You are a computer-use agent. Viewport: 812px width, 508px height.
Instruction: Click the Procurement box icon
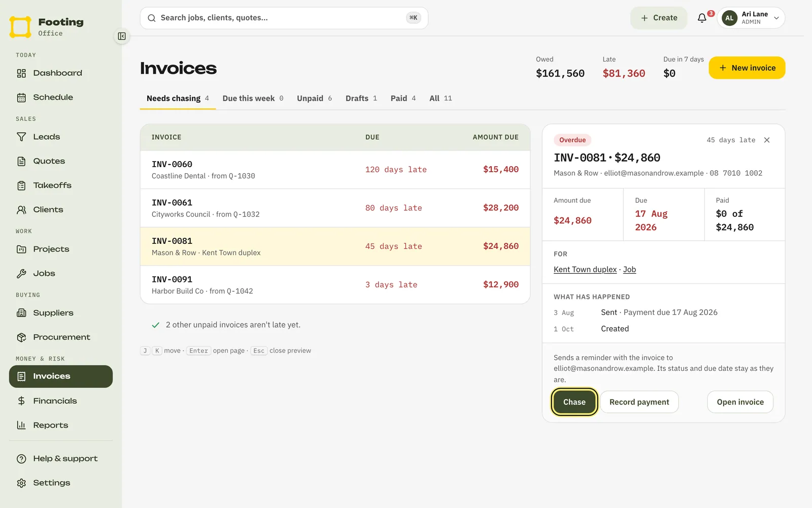click(21, 337)
